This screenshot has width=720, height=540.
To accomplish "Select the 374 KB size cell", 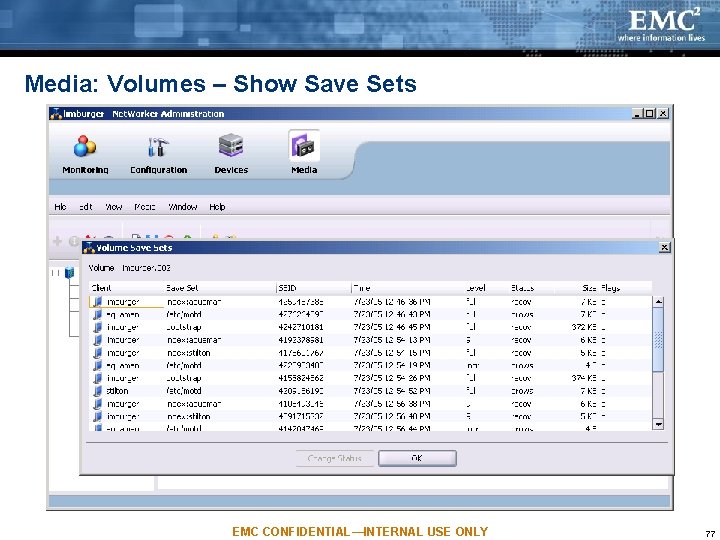I will (584, 378).
